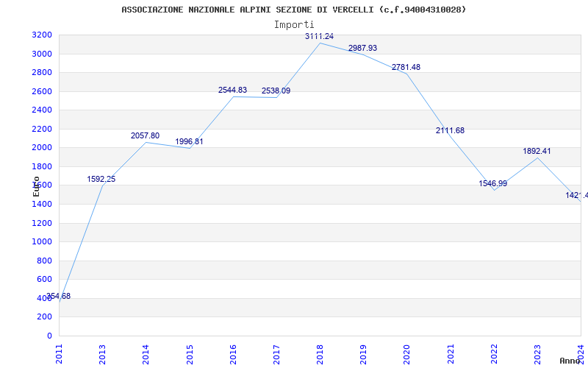Click the x-axis year 2017

[x=276, y=354]
